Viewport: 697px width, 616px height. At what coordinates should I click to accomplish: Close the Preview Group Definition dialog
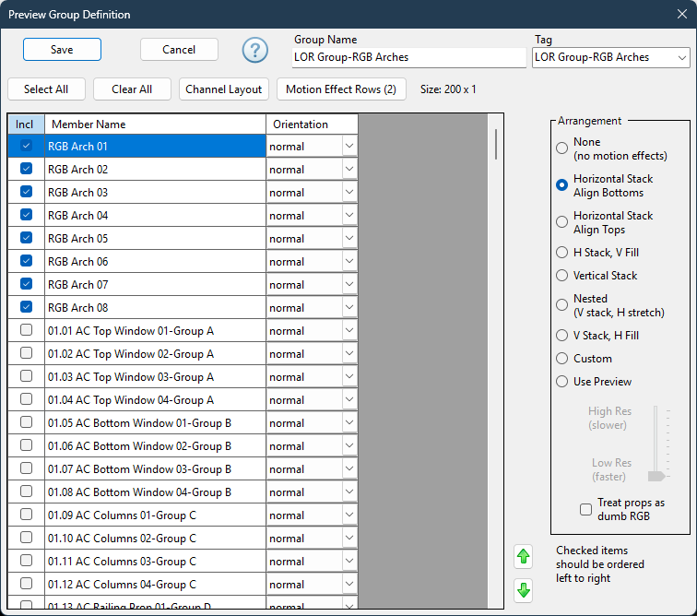(682, 14)
